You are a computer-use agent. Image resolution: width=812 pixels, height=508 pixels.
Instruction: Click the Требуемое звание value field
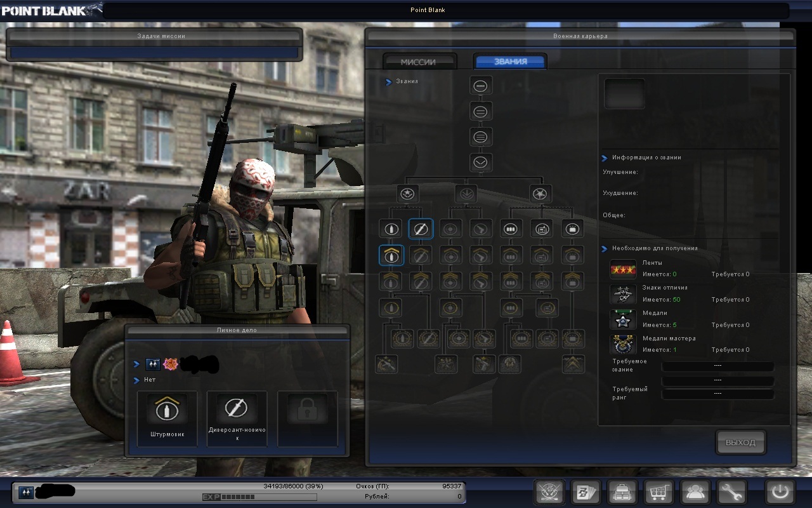tap(717, 366)
